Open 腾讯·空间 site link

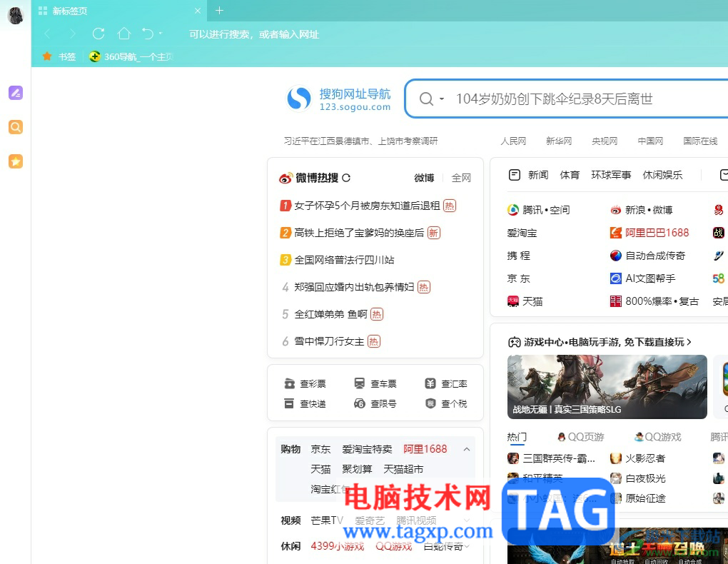pos(539,210)
